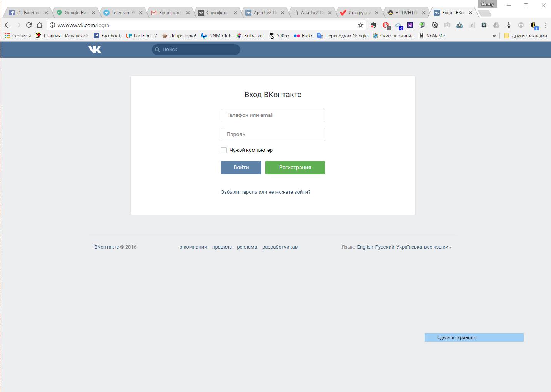Switch the page language to English
The height and width of the screenshot is (392, 551).
click(365, 247)
